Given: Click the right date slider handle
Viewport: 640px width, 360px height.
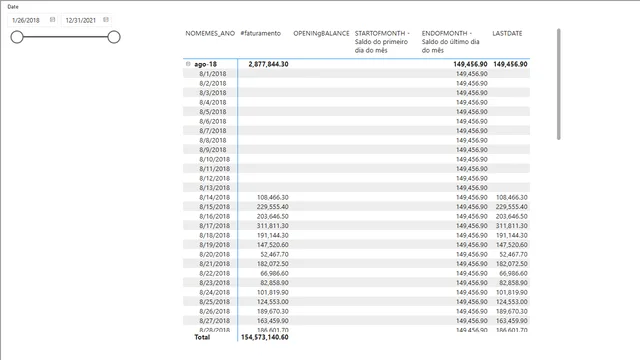Looking at the screenshot, I should (114, 37).
